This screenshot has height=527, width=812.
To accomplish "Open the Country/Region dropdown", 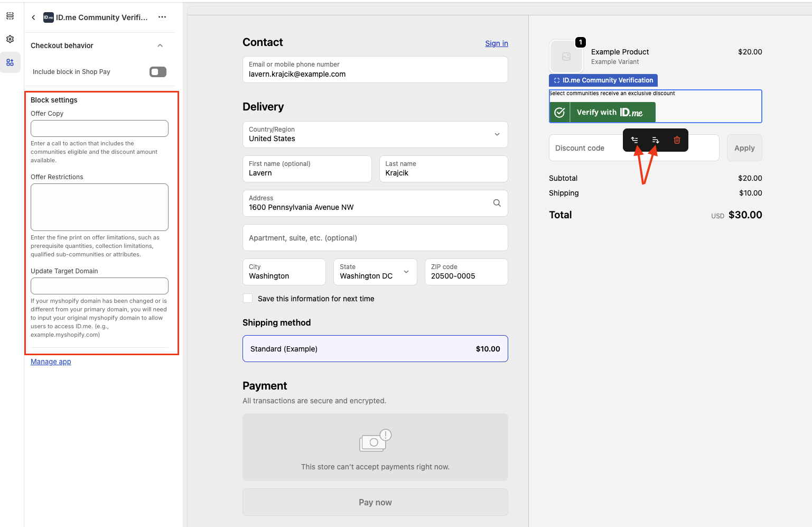I will click(496, 134).
